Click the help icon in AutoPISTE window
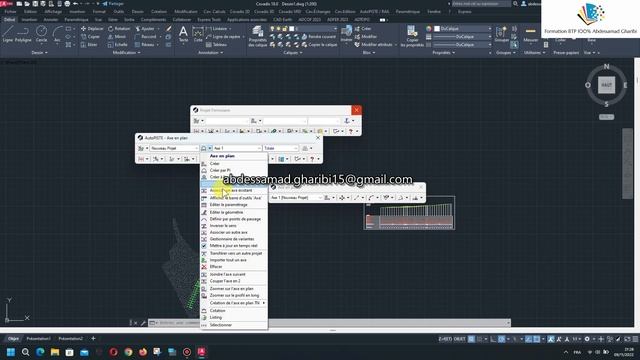640x360 pixels. 312,159
